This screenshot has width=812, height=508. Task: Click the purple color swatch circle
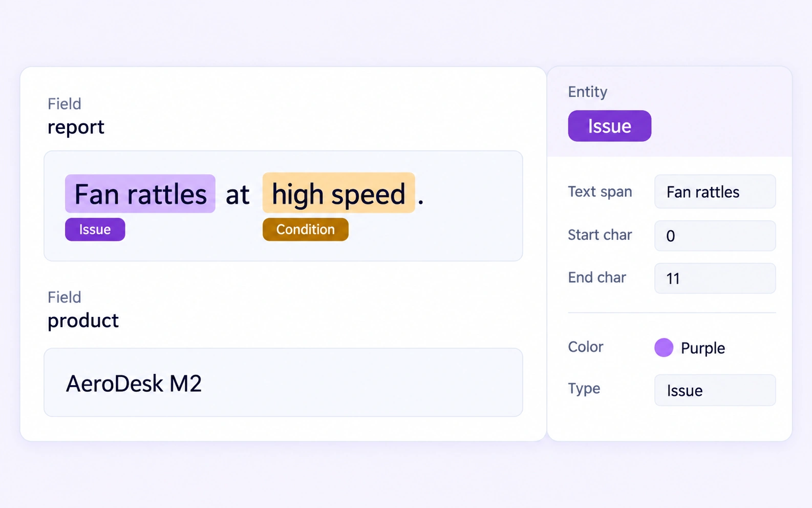pyautogui.click(x=664, y=347)
